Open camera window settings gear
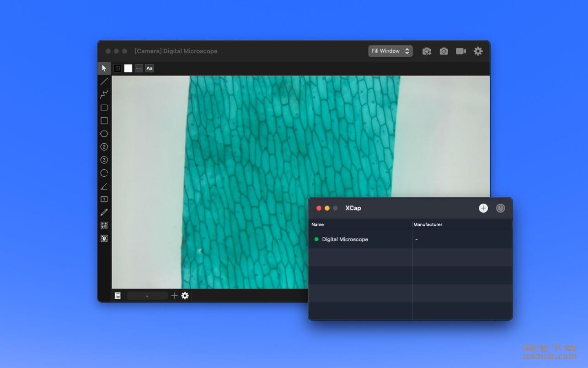588x368 pixels. [478, 51]
